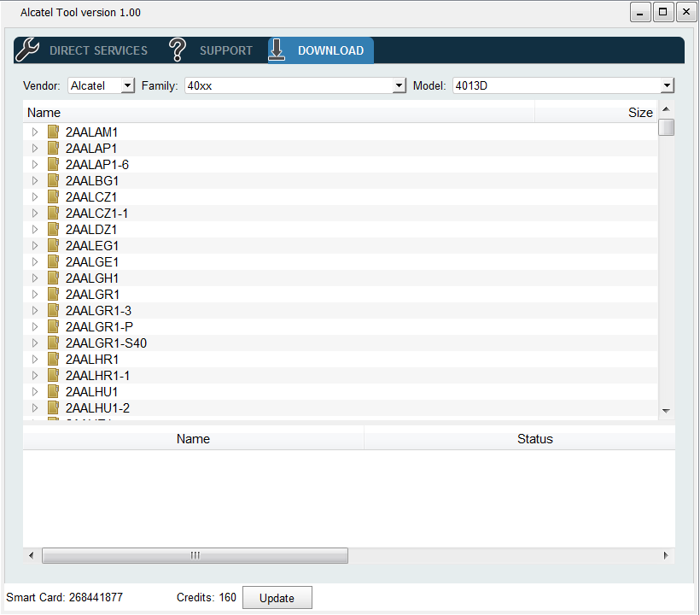The height and width of the screenshot is (615, 700).
Task: Click the folder icon for 2AALHU1
Action: click(x=54, y=391)
